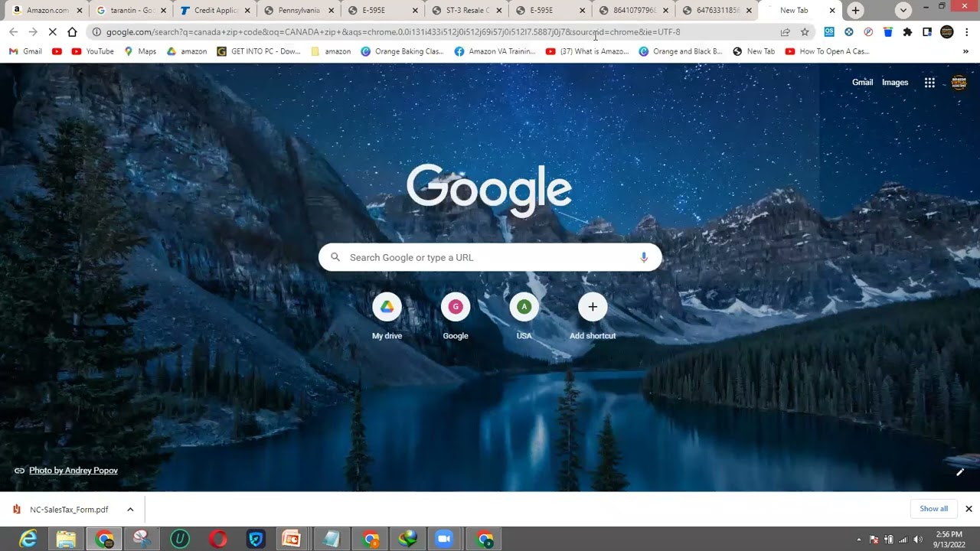Open the side panel icon in toolbar
This screenshot has width=980, height=551.
[927, 32]
